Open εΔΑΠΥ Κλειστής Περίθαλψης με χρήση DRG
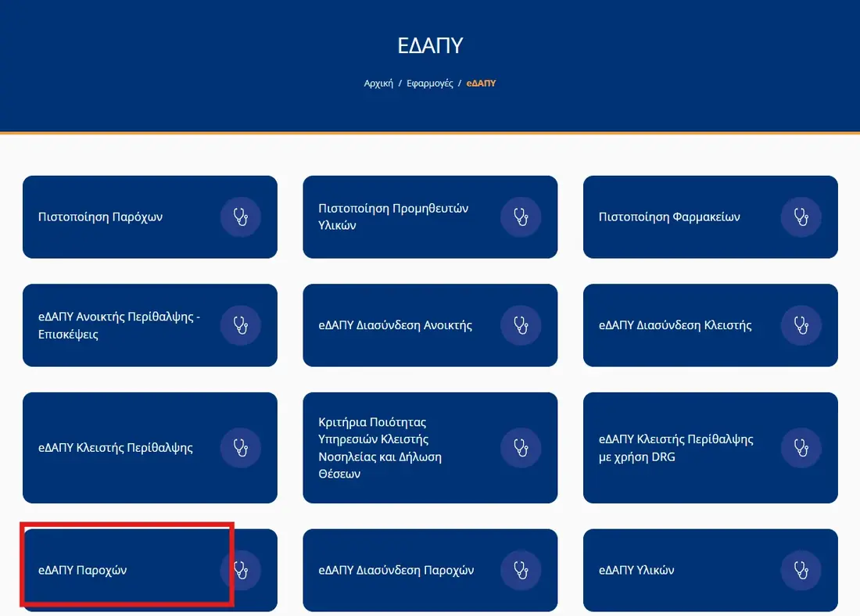 [710, 448]
